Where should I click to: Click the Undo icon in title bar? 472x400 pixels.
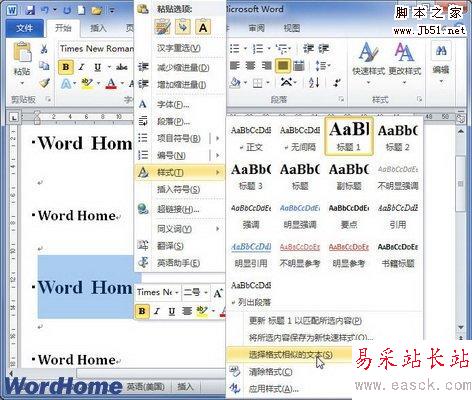click(45, 11)
